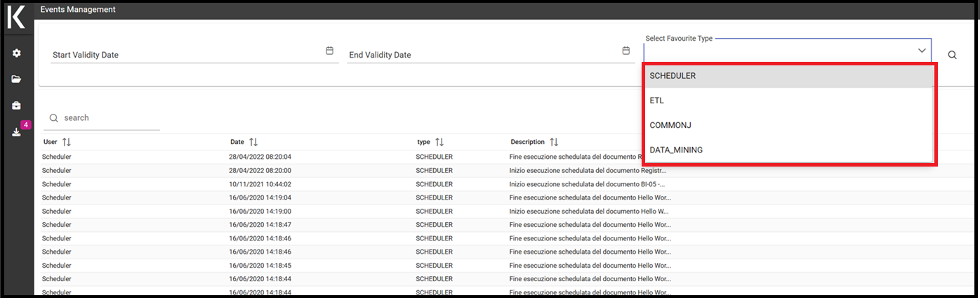
Task: Click the search magnifier icon at top right
Action: [953, 55]
